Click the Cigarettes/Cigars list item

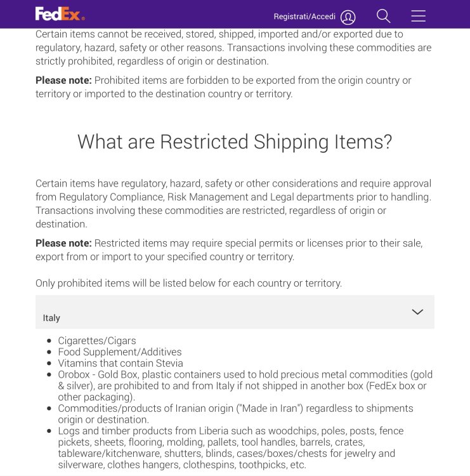pos(96,341)
